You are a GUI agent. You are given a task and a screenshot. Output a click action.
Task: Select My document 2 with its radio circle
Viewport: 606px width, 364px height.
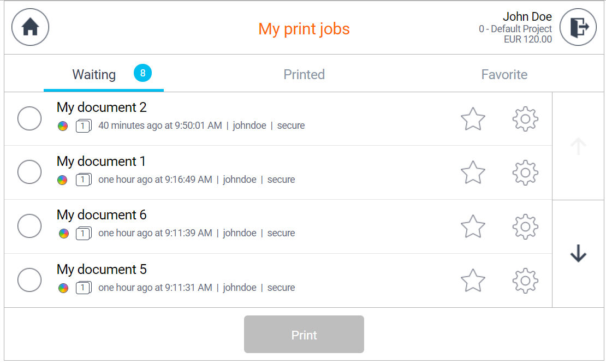29,118
